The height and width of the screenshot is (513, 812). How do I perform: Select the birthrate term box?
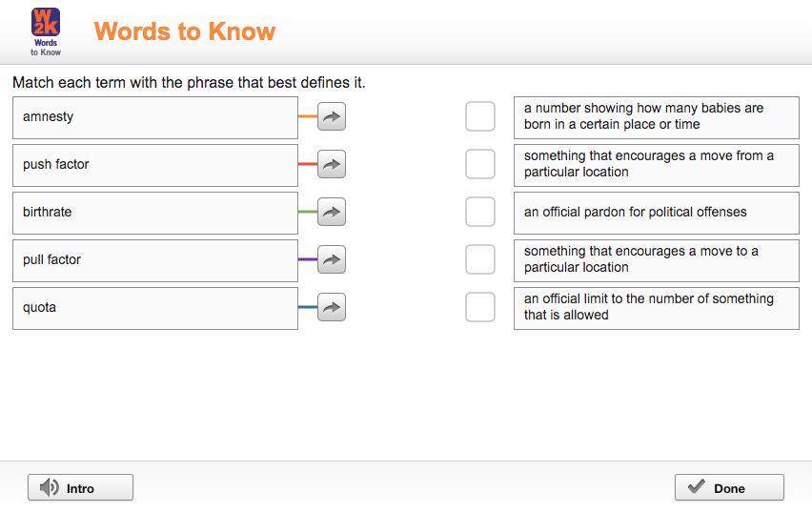coord(155,213)
